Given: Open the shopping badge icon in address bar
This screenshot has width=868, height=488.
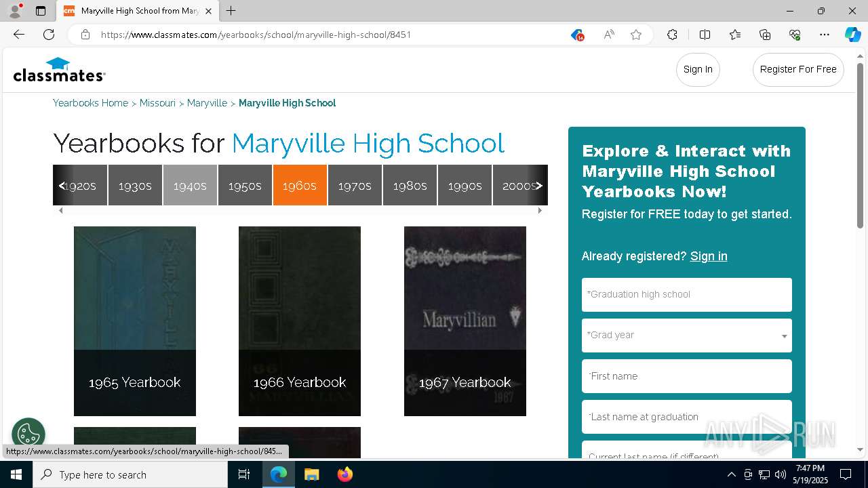Looking at the screenshot, I should point(577,35).
